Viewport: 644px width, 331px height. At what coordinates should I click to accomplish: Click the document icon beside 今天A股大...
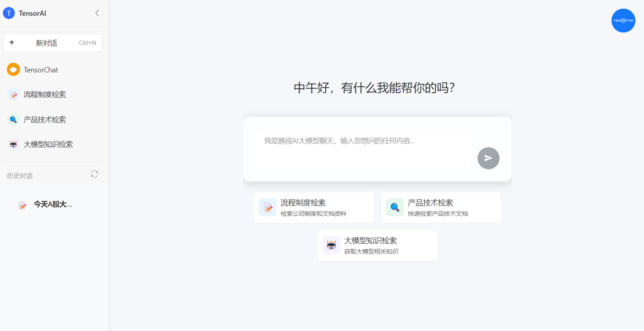point(22,205)
